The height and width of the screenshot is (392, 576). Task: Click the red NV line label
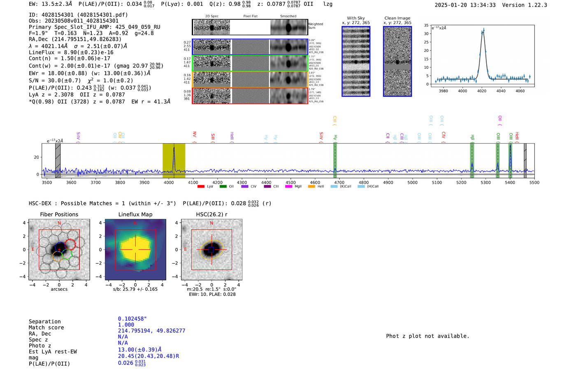(195, 137)
